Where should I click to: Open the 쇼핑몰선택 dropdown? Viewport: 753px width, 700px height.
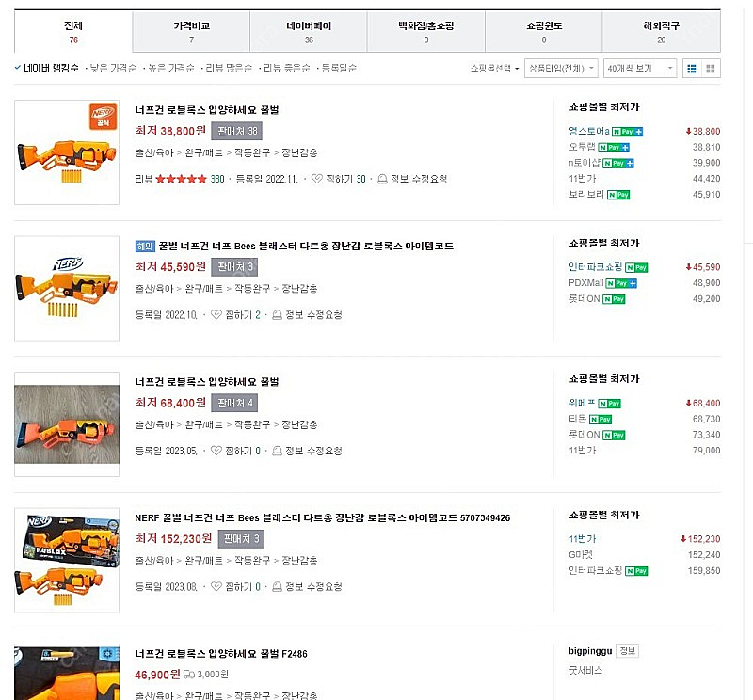[496, 67]
